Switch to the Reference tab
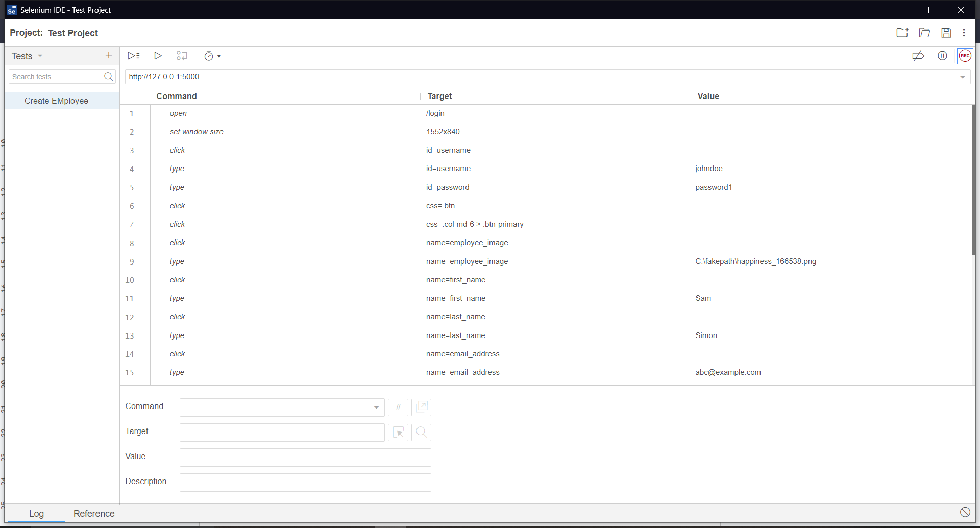980x528 pixels. click(x=94, y=514)
